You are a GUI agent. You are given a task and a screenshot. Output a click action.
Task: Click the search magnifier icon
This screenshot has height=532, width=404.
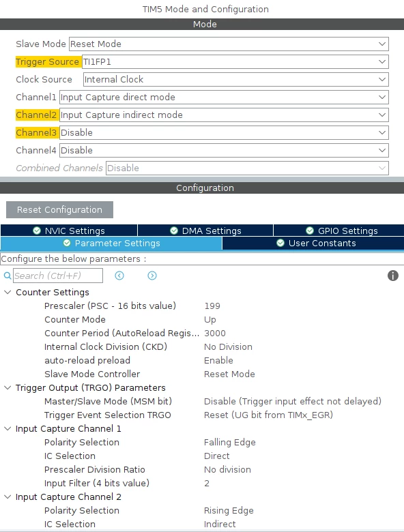coord(8,276)
